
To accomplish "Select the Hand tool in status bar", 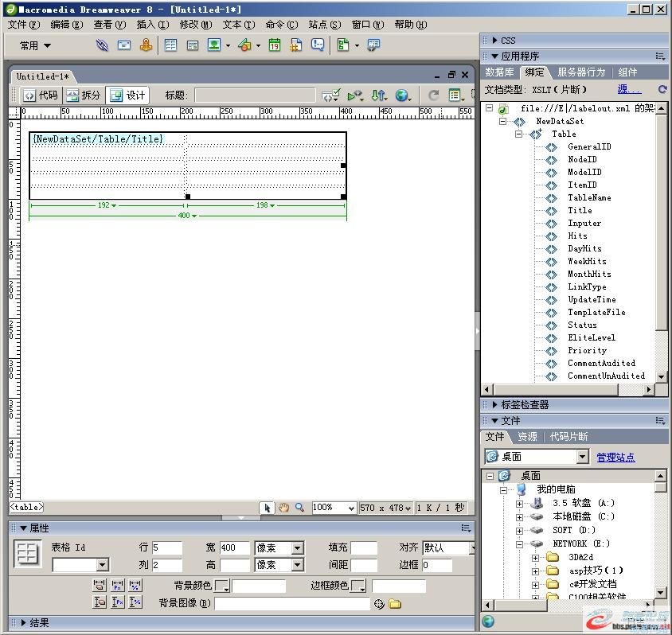I will (x=283, y=507).
